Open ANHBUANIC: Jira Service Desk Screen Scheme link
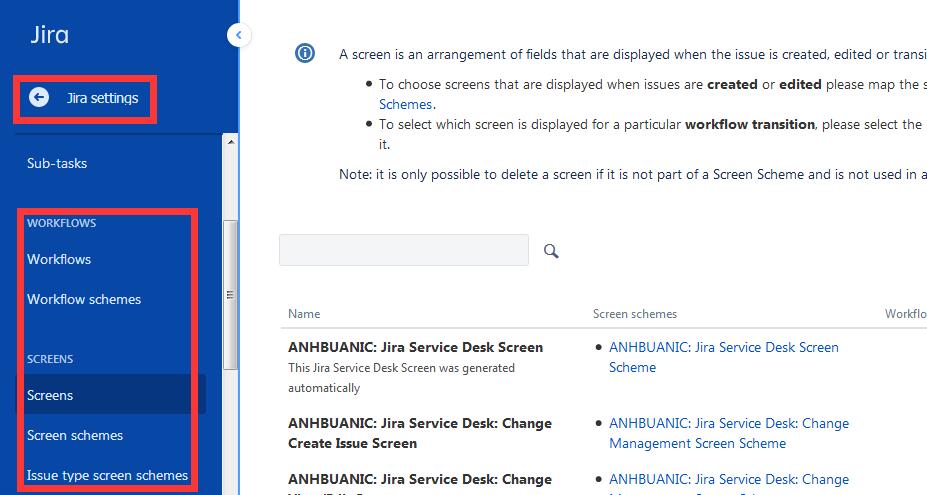Viewport: 927px width, 495px height. (x=724, y=357)
